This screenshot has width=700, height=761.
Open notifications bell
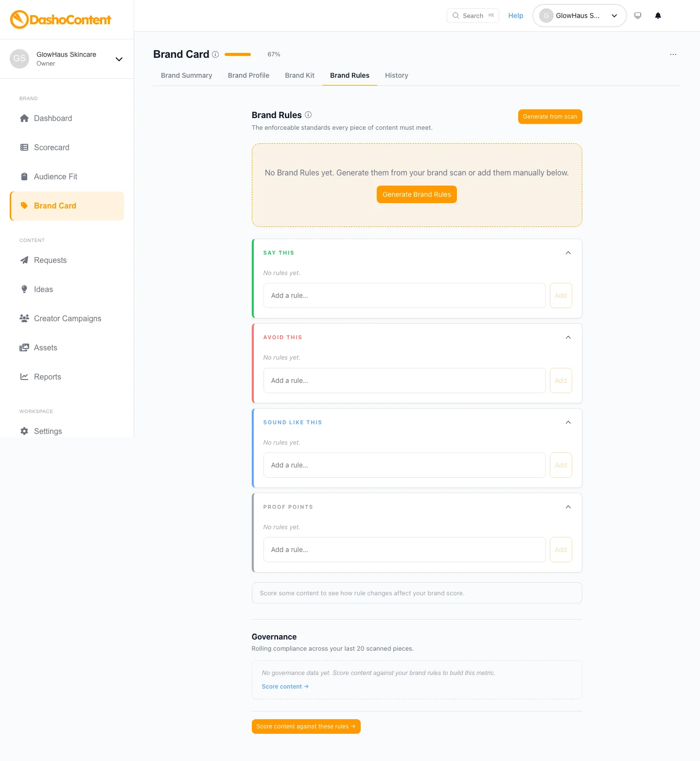tap(658, 16)
